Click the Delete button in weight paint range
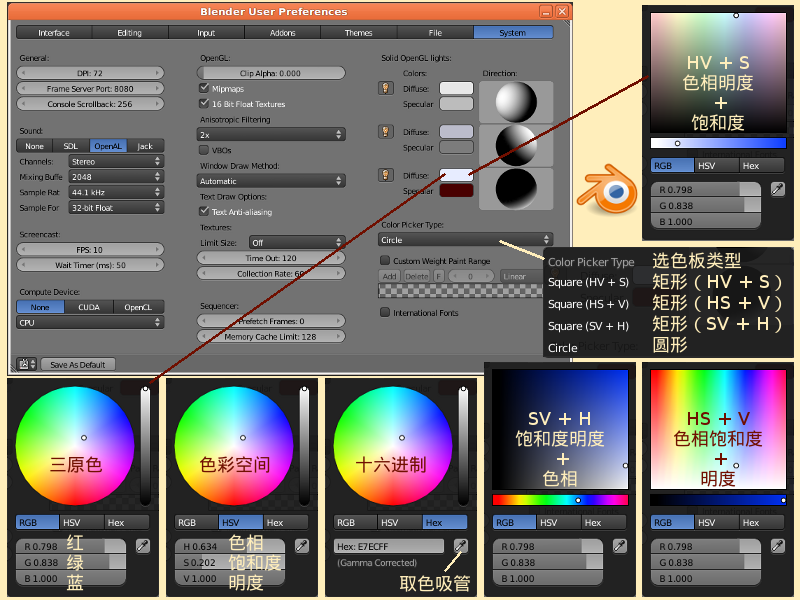 pos(417,276)
